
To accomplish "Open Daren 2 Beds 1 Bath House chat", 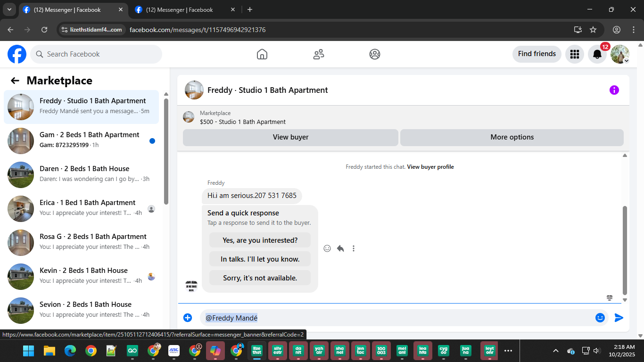I will [x=81, y=175].
